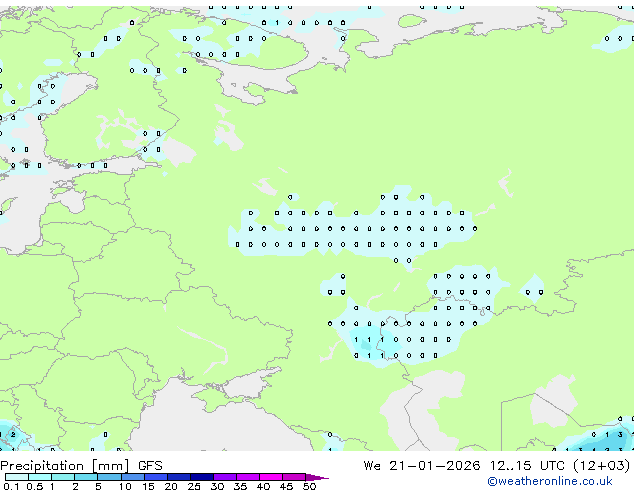Choose the 40 mm magenta legend swatch
Image resolution: width=634 pixels, height=490 pixels.
271,477
